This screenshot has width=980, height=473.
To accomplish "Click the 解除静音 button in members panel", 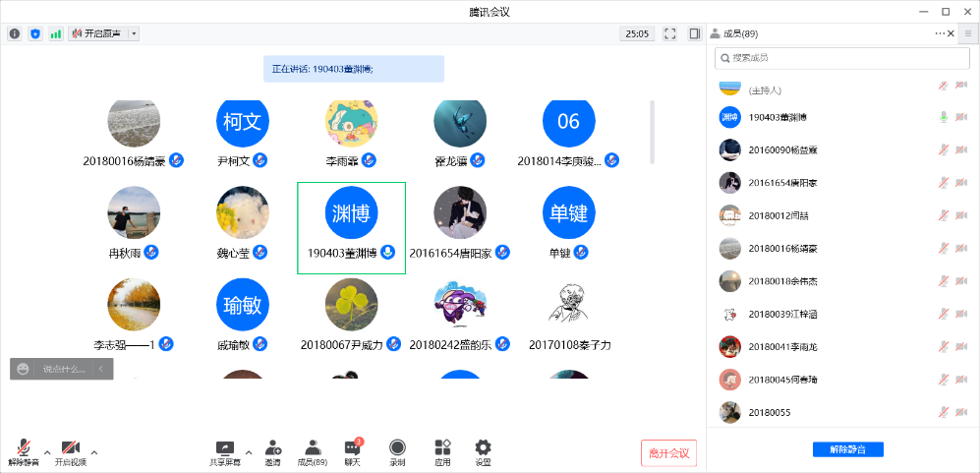I will (x=848, y=449).
